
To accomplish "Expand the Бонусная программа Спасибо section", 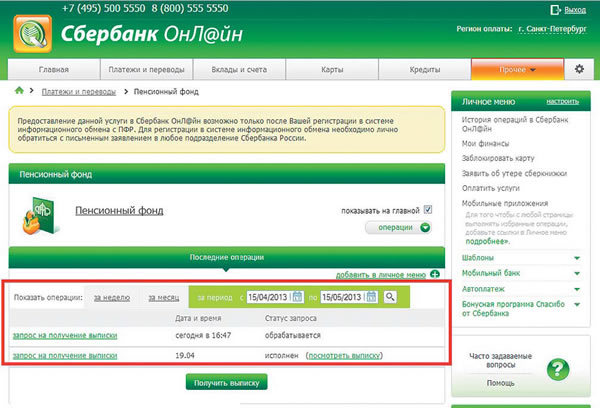I will click(577, 305).
